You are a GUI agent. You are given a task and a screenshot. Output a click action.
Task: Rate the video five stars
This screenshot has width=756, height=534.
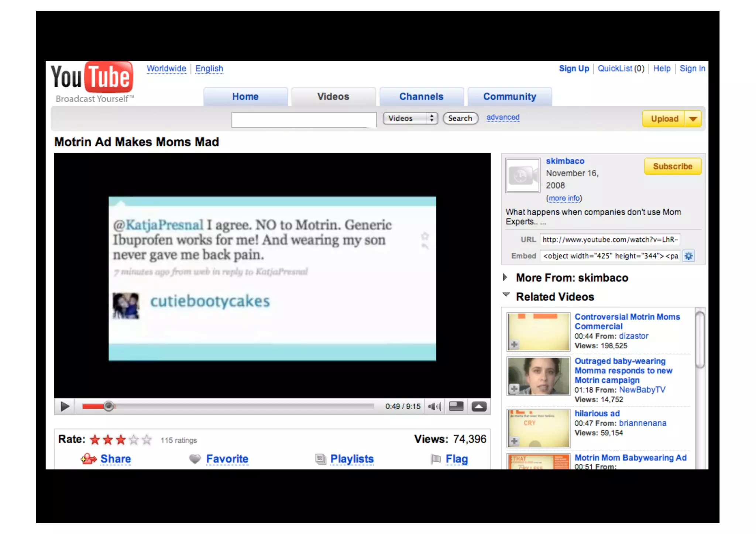click(147, 440)
